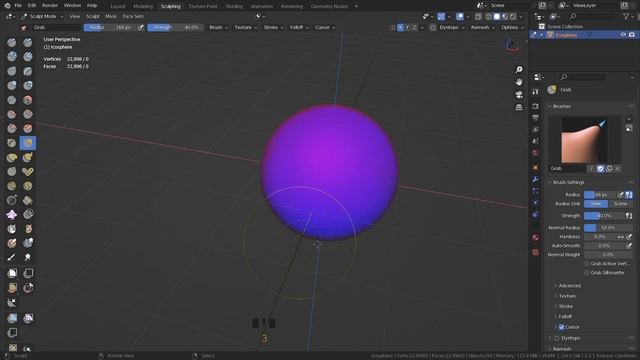
Task: Open the Remesh dropdown in header
Action: (x=482, y=27)
